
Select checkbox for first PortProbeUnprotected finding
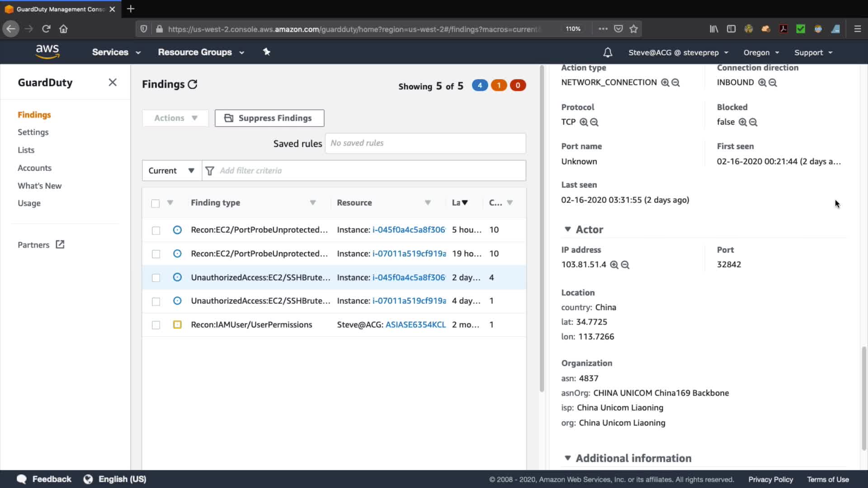tap(156, 230)
